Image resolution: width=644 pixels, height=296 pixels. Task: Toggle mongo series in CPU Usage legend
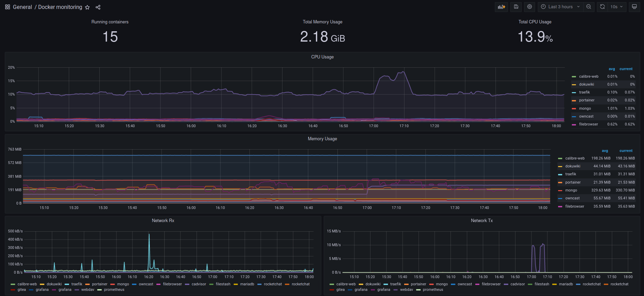(x=585, y=108)
